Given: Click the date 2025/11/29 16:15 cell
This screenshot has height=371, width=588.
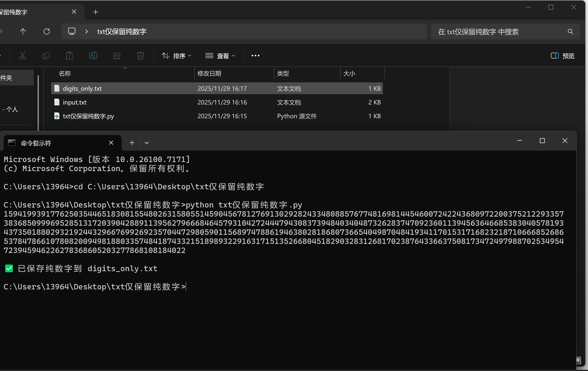Looking at the screenshot, I should 222,116.
